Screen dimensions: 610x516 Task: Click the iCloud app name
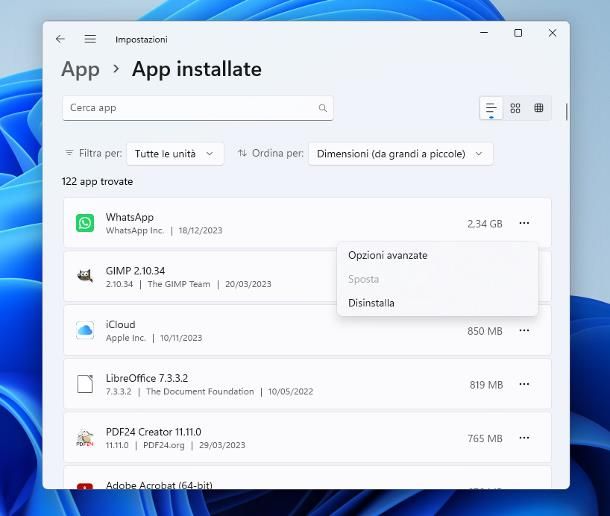[x=121, y=324]
